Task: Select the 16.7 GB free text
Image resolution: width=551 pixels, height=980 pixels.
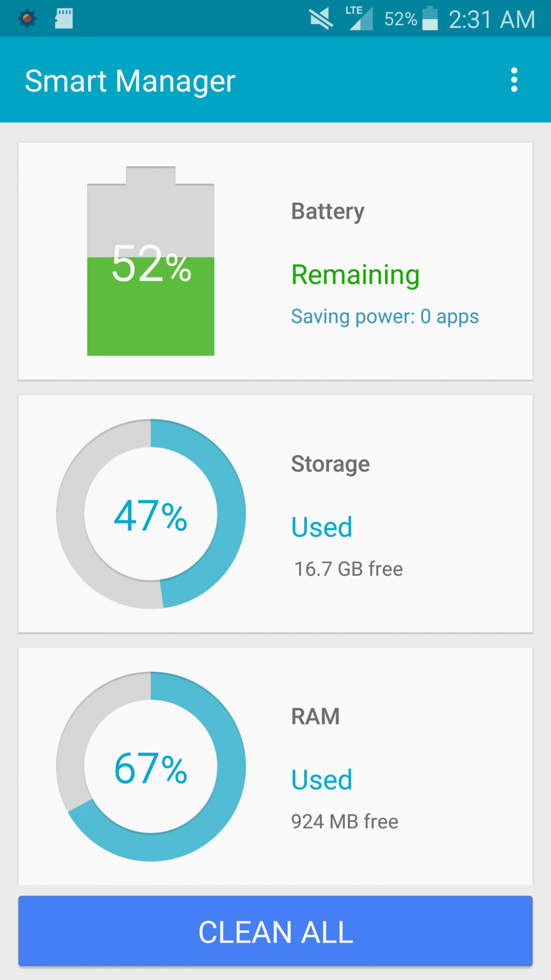Action: (x=349, y=569)
